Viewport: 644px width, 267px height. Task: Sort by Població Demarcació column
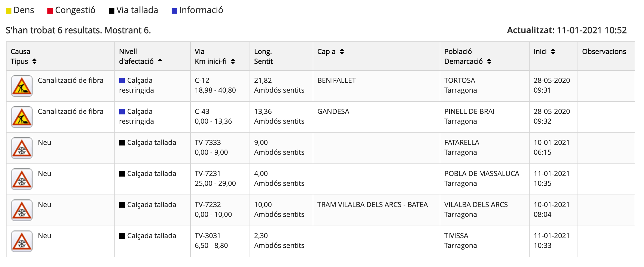[489, 62]
